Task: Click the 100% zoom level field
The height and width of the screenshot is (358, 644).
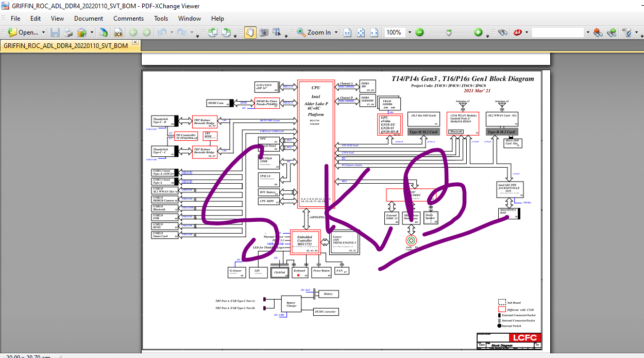Action: tap(395, 32)
